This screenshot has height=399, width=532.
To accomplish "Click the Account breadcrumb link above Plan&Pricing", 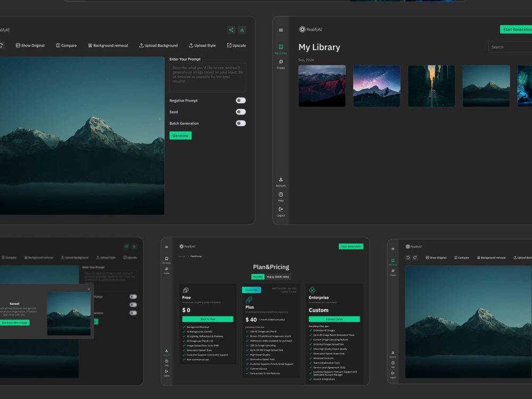I will (182, 256).
